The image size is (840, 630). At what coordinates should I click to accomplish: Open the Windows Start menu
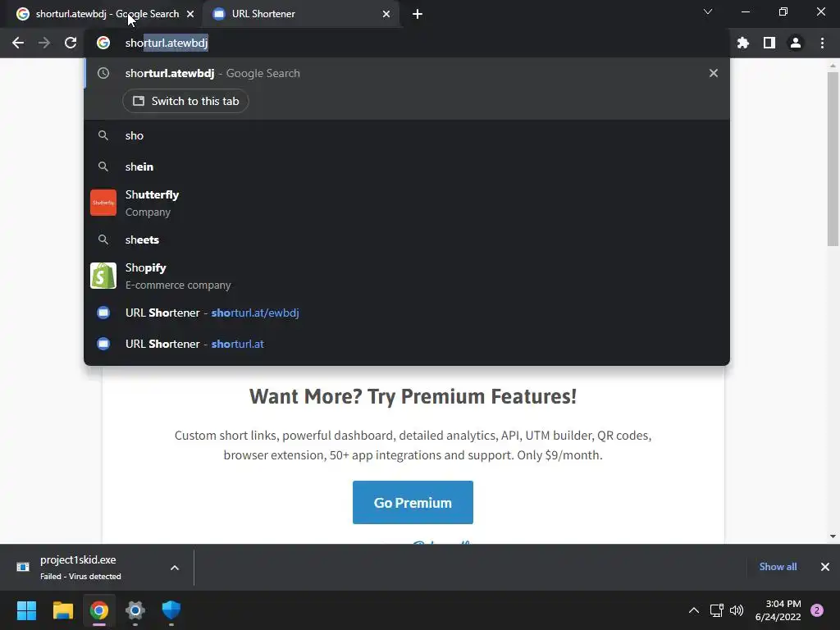(x=26, y=610)
